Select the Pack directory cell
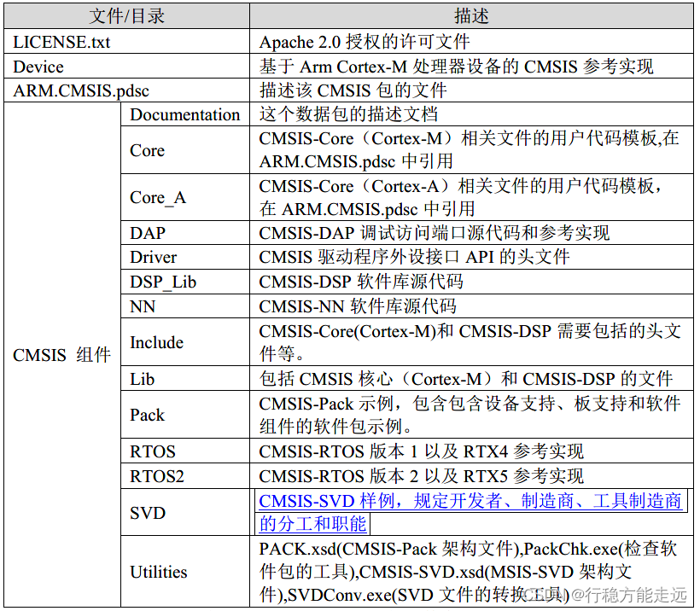Viewport: 700px width, 611px height. coord(185,415)
